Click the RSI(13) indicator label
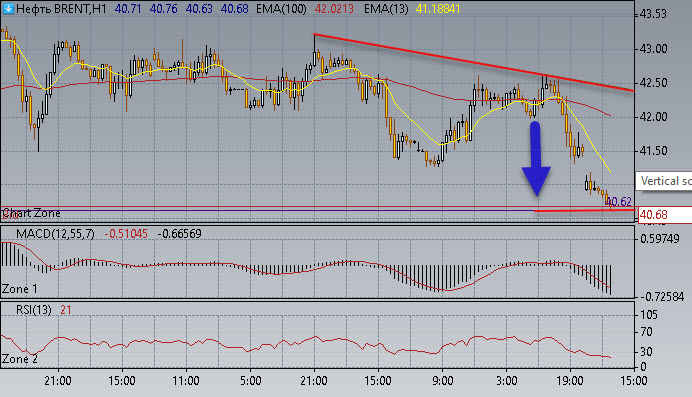 coord(34,310)
